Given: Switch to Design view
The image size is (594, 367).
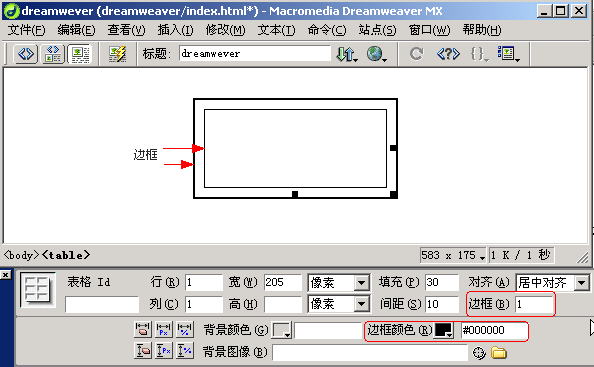Looking at the screenshot, I should 80,54.
